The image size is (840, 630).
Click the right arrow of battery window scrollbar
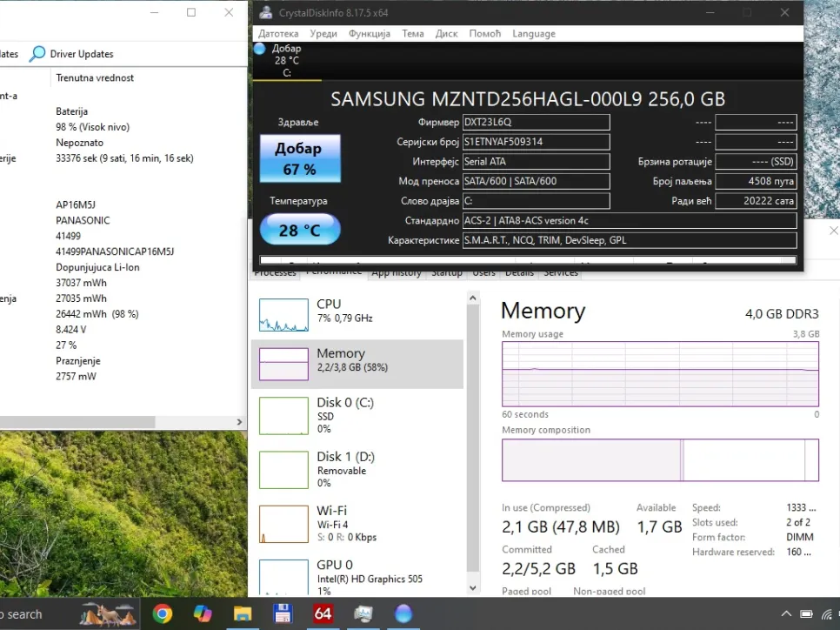(x=239, y=422)
